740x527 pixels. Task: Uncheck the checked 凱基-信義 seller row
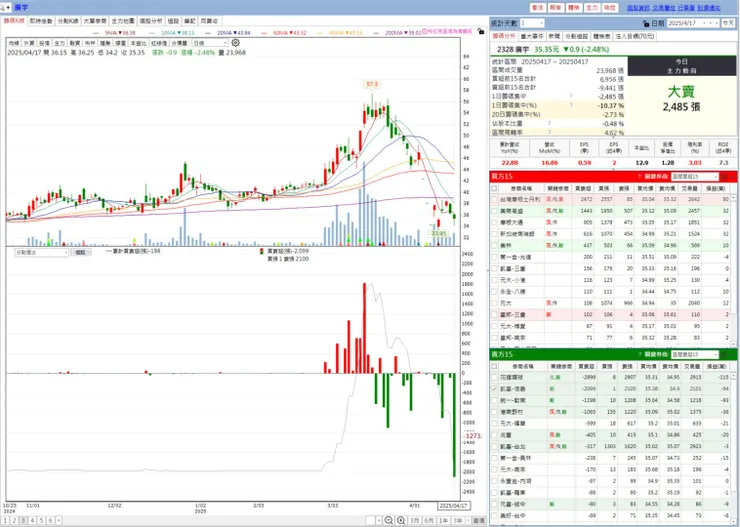point(494,389)
